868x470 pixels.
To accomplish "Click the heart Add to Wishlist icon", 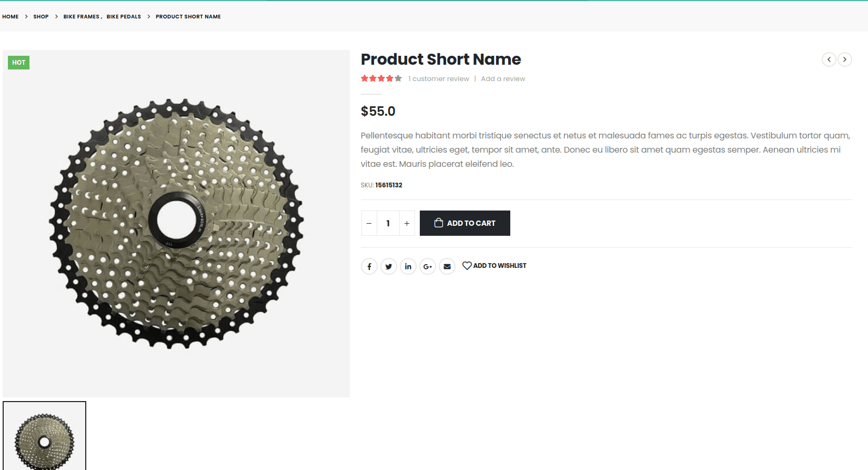I will (x=467, y=266).
